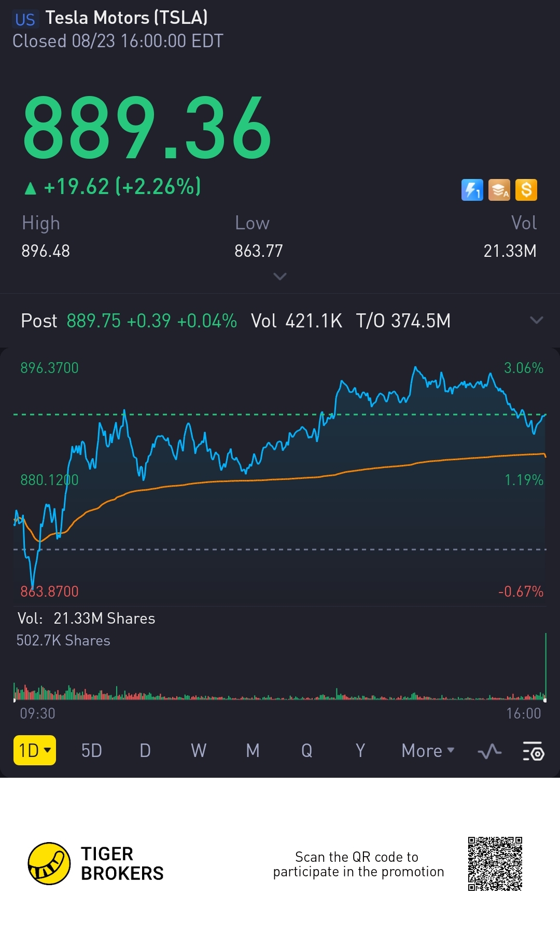
Task: Select the D daily chart tab
Action: 145,751
